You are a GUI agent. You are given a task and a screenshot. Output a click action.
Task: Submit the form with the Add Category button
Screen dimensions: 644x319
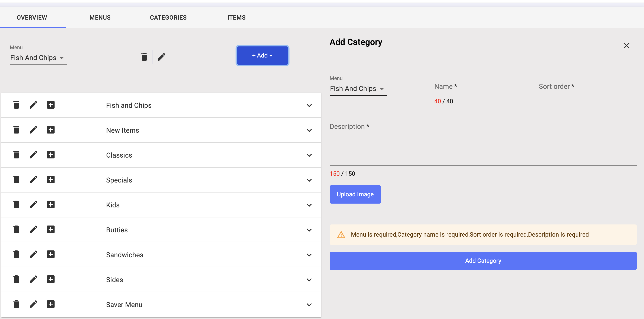[x=483, y=261]
